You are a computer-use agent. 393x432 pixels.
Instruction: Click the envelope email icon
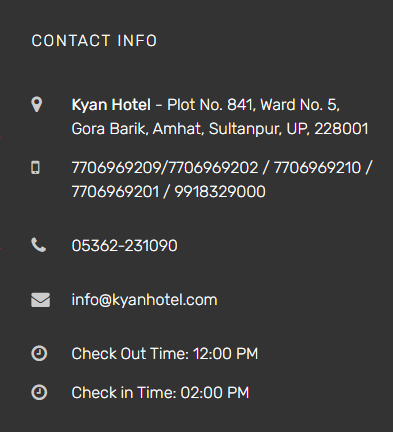click(41, 300)
